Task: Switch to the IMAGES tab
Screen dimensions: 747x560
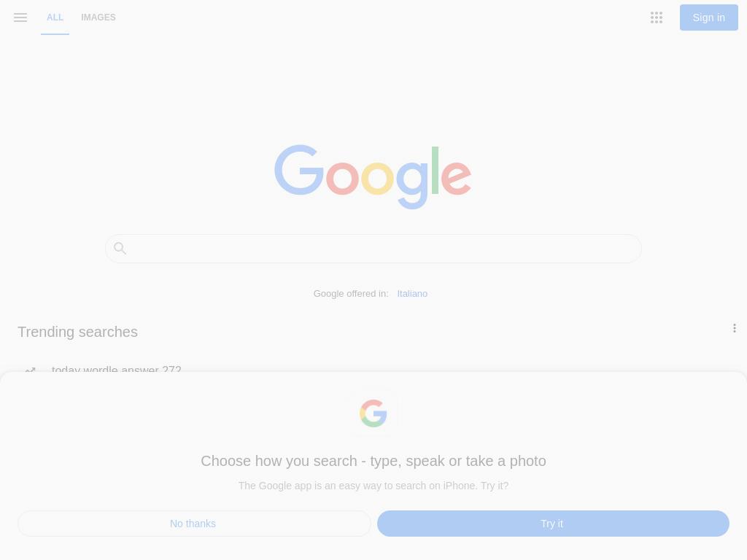Action: pos(98,17)
